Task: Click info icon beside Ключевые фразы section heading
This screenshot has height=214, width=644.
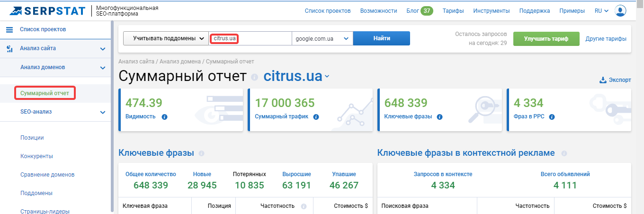Action: (201, 153)
